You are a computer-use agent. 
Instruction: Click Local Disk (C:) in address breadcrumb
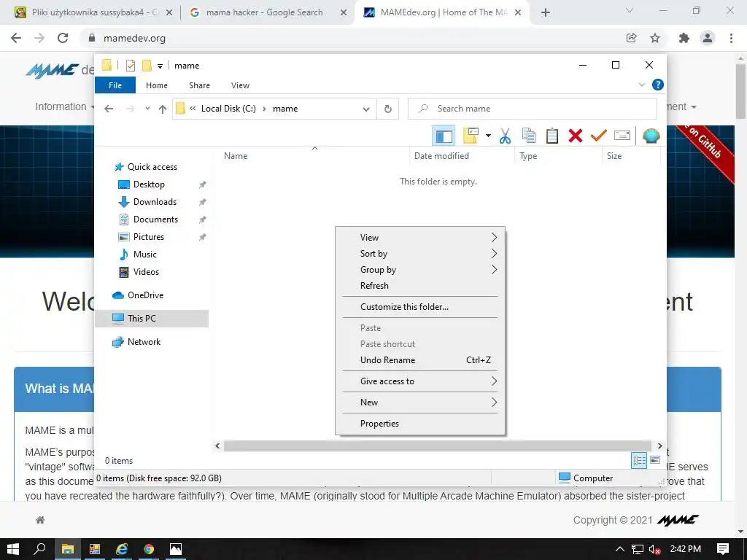pyautogui.click(x=228, y=109)
